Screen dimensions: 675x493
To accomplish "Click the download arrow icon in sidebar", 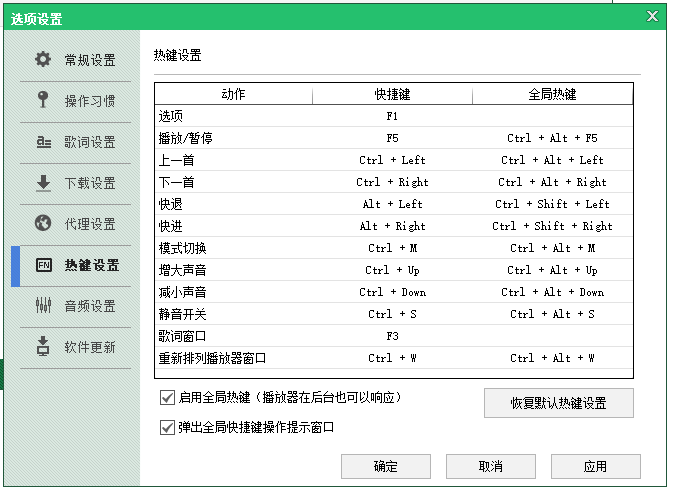I will click(x=43, y=183).
